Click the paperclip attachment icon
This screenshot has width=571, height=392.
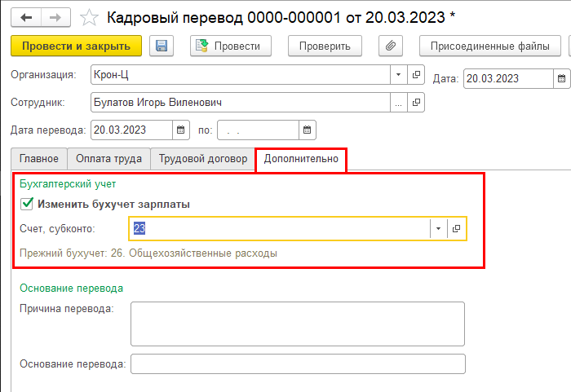[x=392, y=46]
